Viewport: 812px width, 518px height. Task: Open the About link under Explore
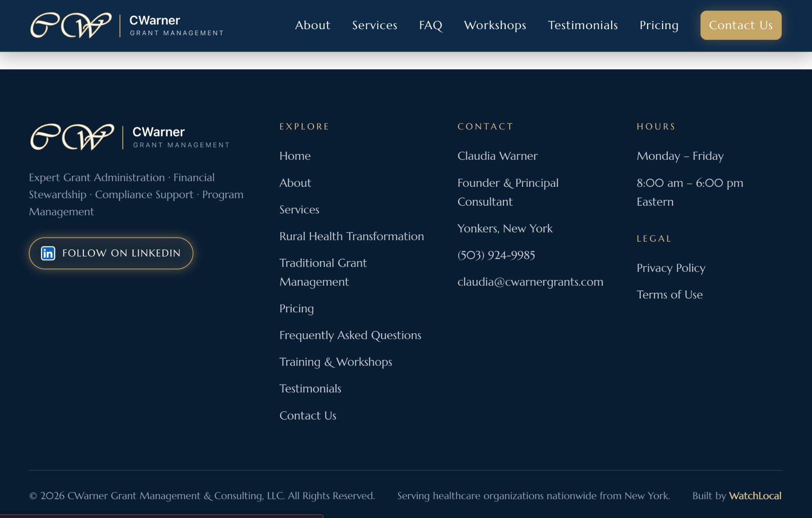coord(295,183)
